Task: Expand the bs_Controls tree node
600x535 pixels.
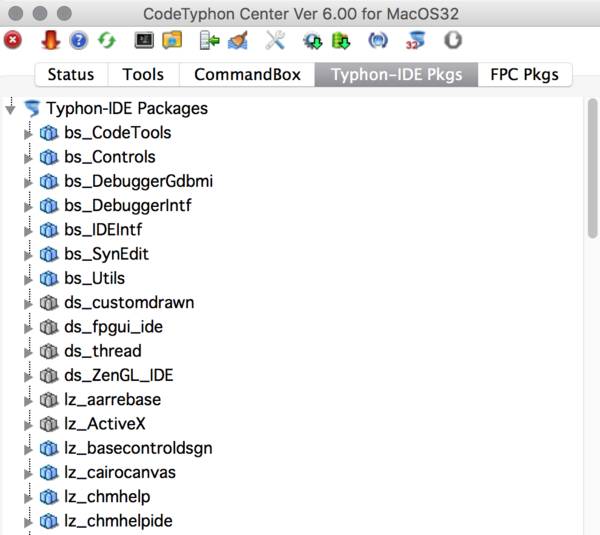Action: click(x=28, y=158)
